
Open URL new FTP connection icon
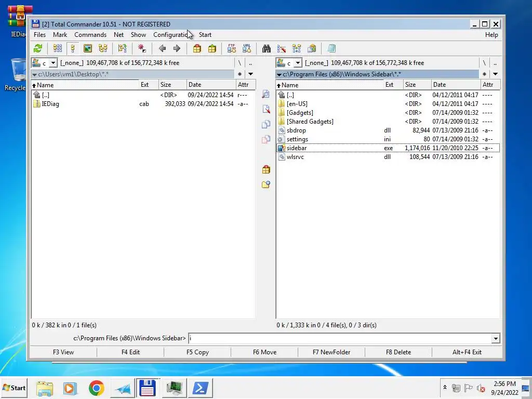click(247, 48)
